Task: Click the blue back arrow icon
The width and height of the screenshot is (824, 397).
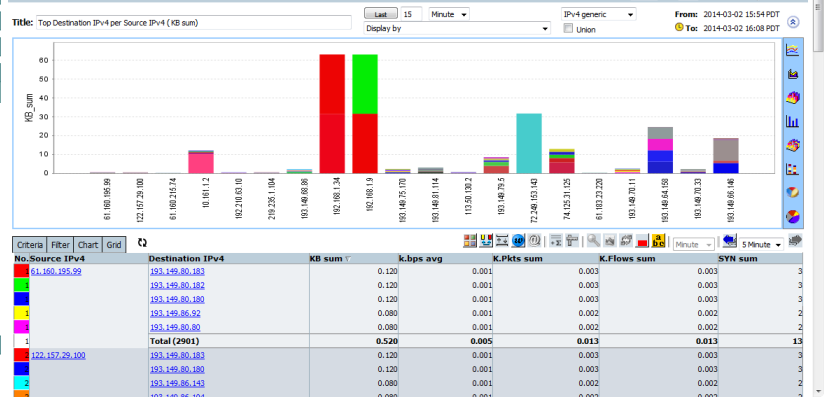Action: [729, 241]
